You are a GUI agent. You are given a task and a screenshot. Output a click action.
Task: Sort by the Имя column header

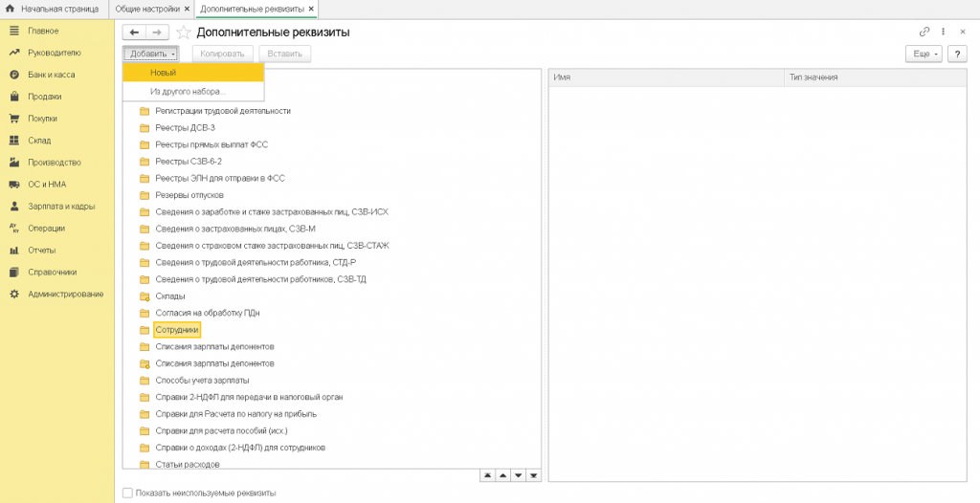point(666,77)
